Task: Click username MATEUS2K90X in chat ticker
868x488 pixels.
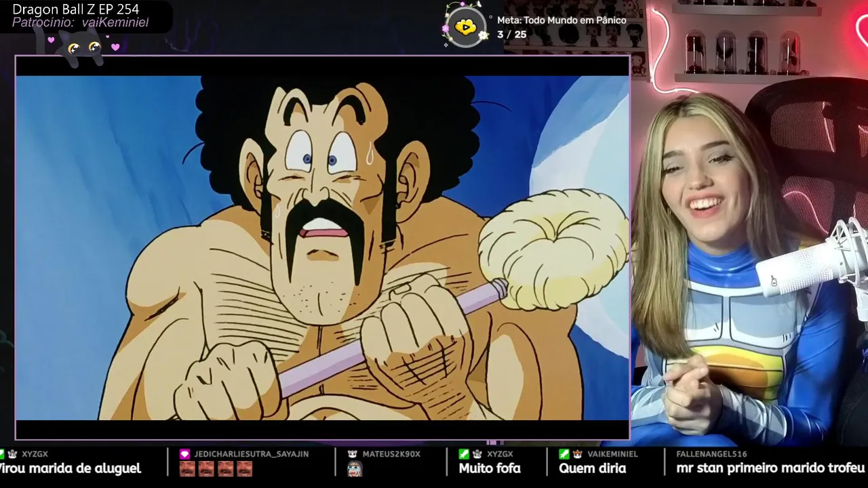Action: click(x=391, y=454)
